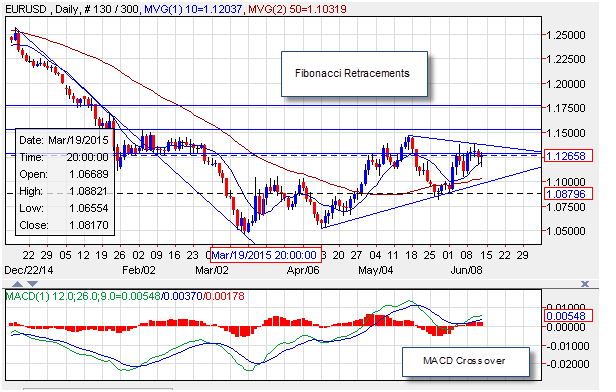Click the Feb/02 date label
This screenshot has width=616, height=392.
[x=139, y=270]
